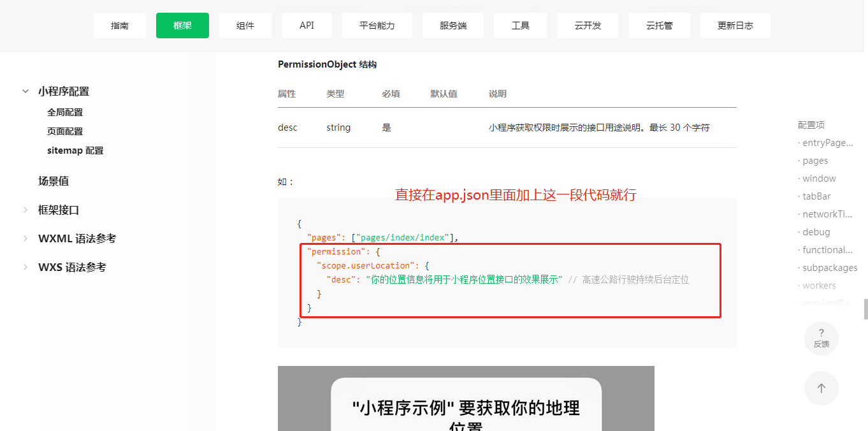Click 配置项 heading in table of contents
The height and width of the screenshot is (431, 868).
(x=811, y=125)
